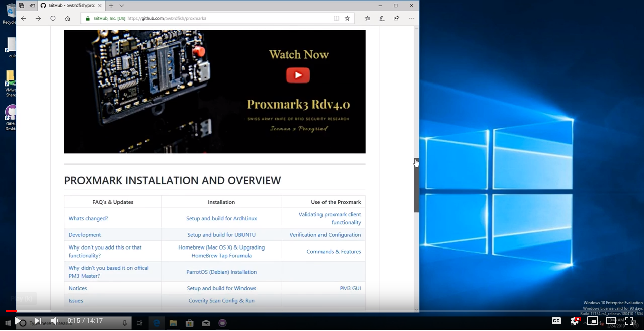Mute the video volume
Screen dimensions: 644x331
click(55, 321)
